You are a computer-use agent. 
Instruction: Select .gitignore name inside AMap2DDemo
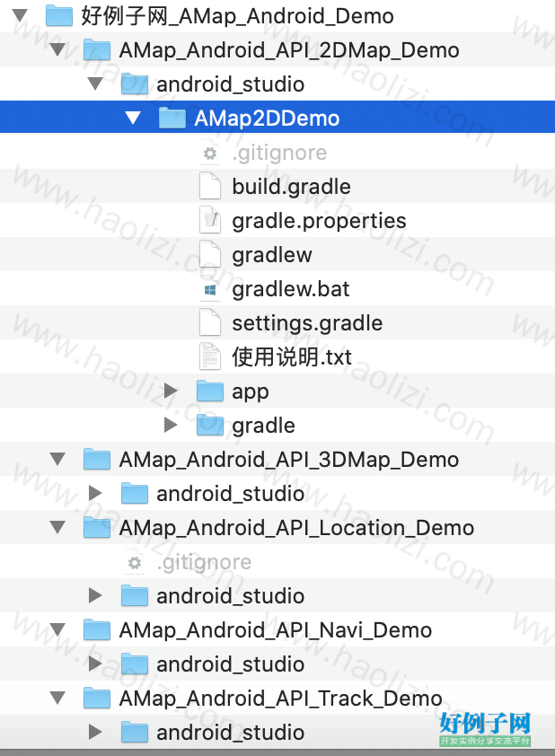[279, 154]
